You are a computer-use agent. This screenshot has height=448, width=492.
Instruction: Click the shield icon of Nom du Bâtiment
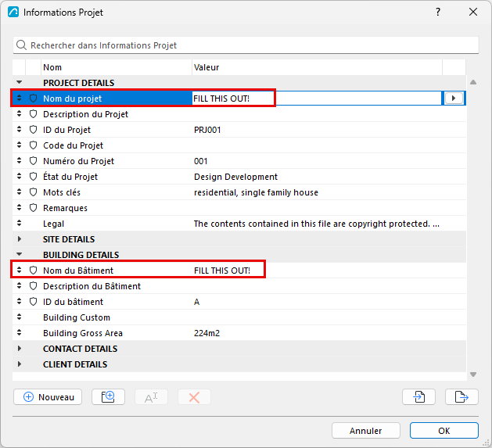pos(34,270)
